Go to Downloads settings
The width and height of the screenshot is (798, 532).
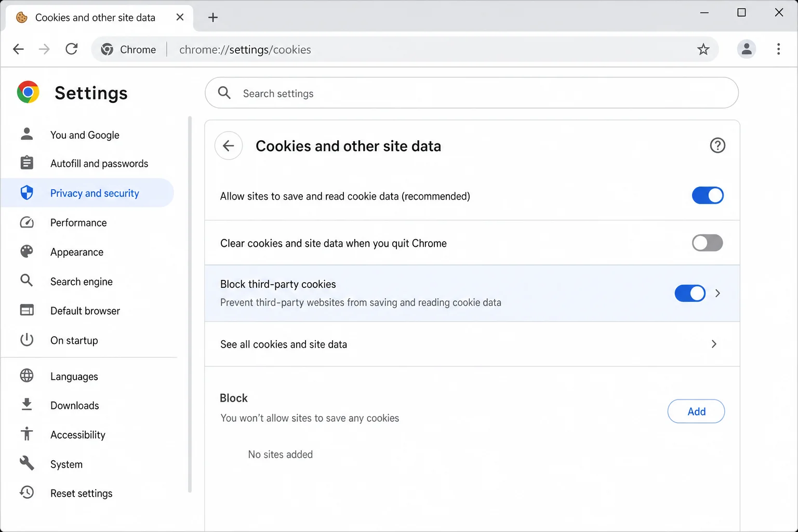(x=87, y=405)
